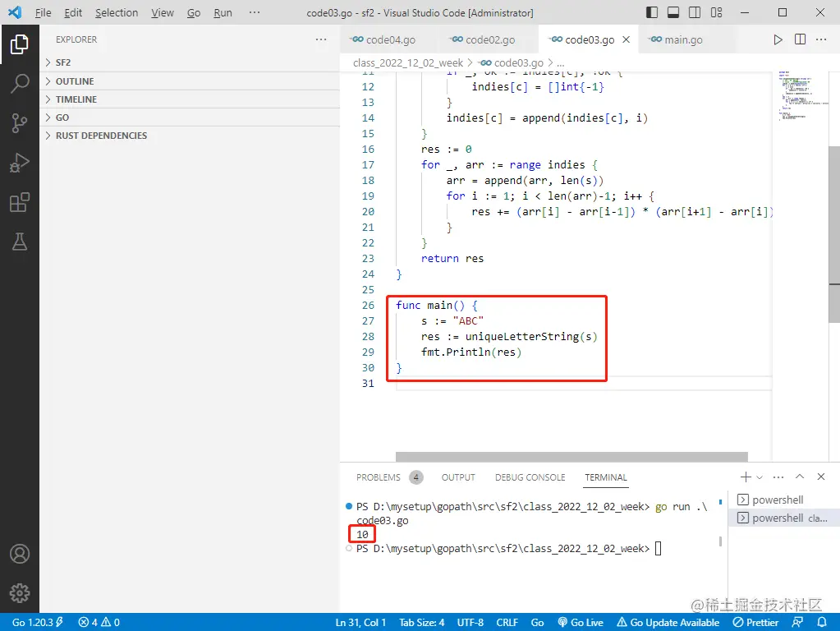
Task: Create a new terminal with plus icon
Action: (746, 477)
